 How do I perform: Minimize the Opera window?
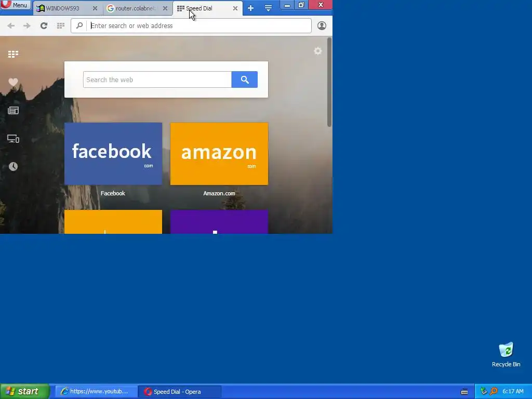tap(287, 5)
